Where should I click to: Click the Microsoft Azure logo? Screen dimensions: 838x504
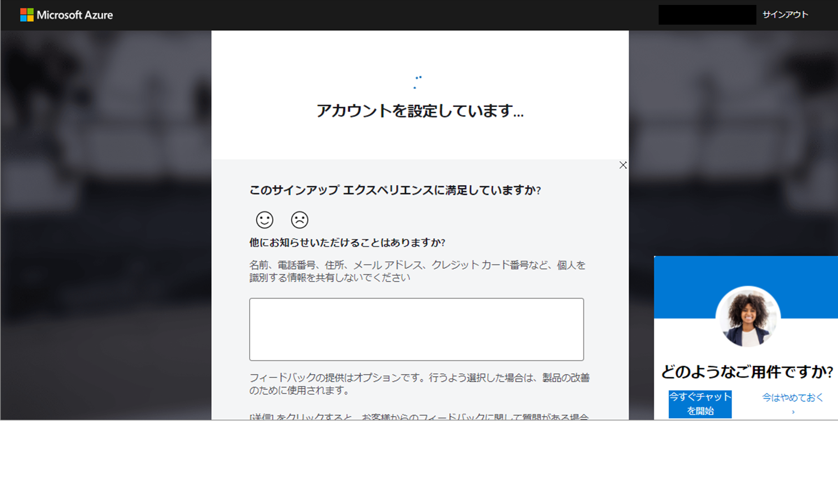pos(66,15)
